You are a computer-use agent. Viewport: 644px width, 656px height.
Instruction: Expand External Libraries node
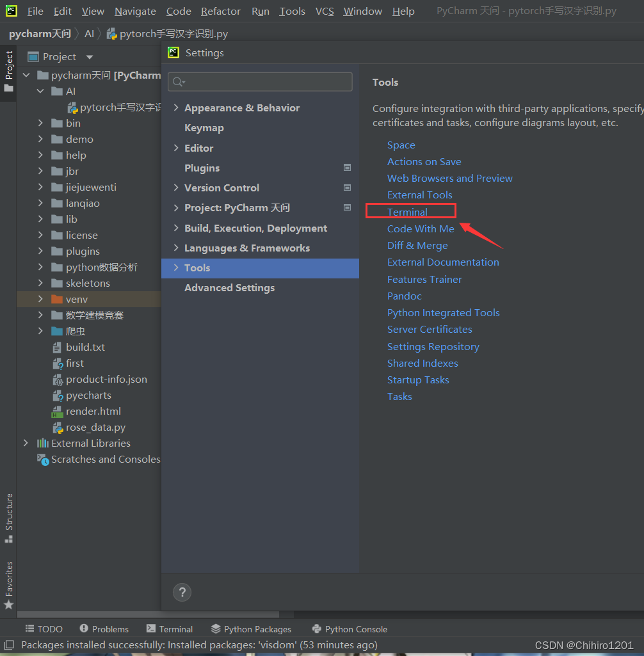(x=26, y=443)
